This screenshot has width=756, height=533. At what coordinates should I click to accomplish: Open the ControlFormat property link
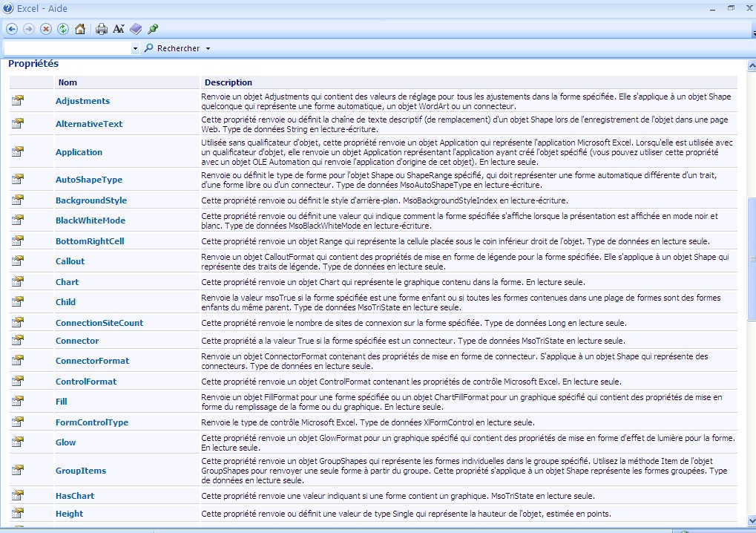pyautogui.click(x=86, y=381)
